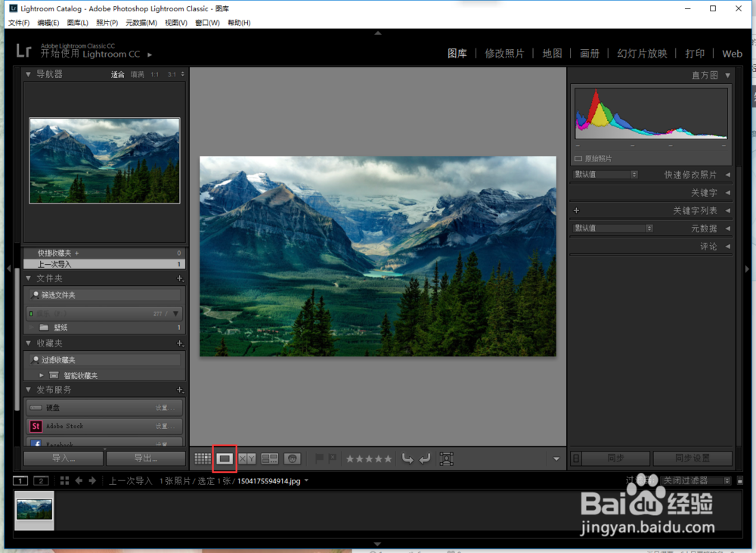Viewport: 756px width, 553px height.
Task: Select 上一次导入 catalog row
Action: point(104,264)
